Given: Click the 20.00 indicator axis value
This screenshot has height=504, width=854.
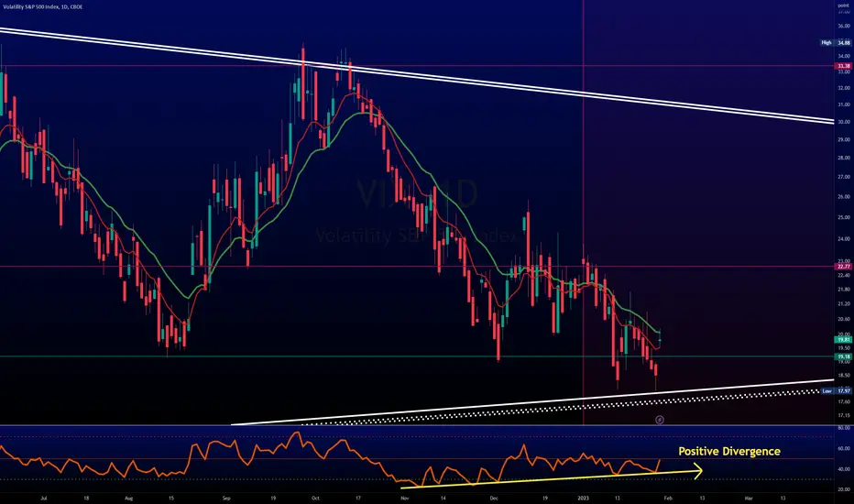Looking at the screenshot, I should [844, 489].
